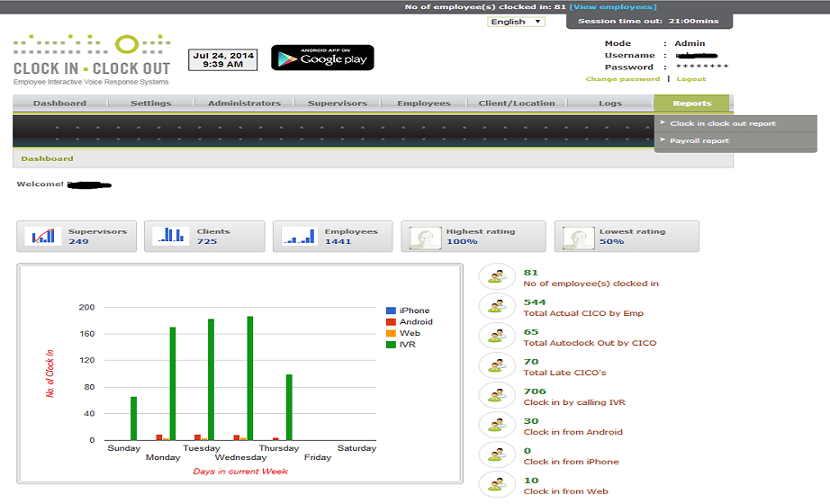Image resolution: width=830 pixels, height=504 pixels.
Task: Open the Employees tab
Action: tap(423, 103)
